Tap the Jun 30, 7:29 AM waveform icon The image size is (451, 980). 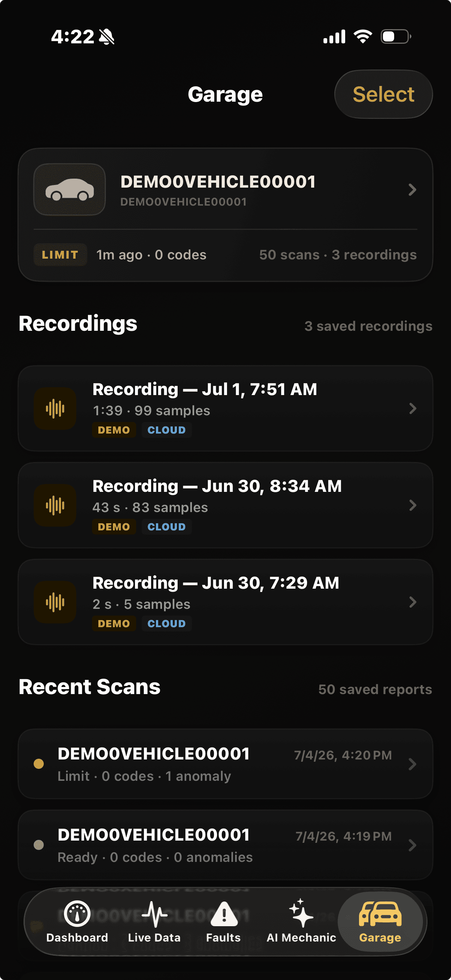[55, 602]
